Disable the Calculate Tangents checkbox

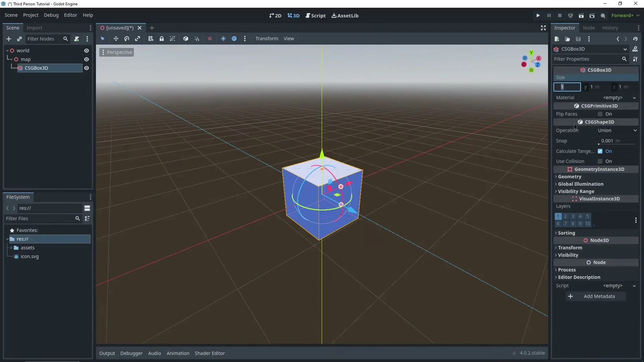600,151
